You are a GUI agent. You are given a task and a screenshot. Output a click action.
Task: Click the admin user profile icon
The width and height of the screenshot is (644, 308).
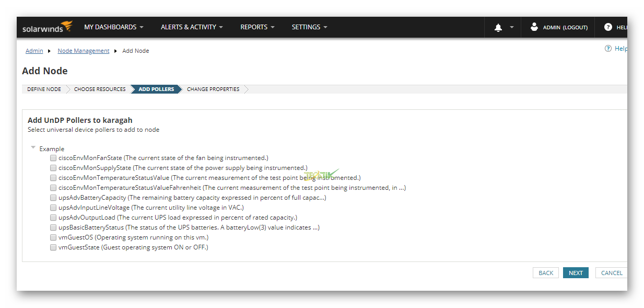[534, 27]
